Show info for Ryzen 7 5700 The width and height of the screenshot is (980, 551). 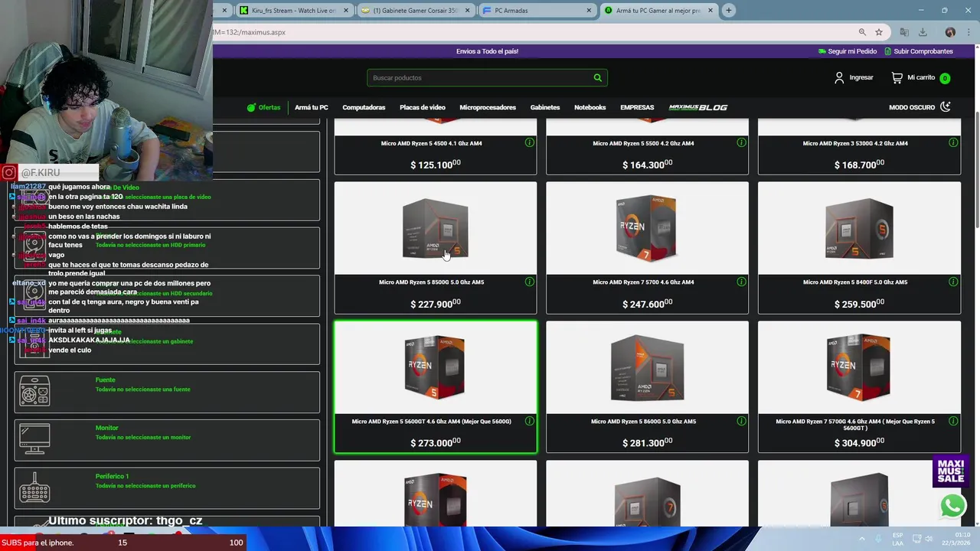[741, 282]
